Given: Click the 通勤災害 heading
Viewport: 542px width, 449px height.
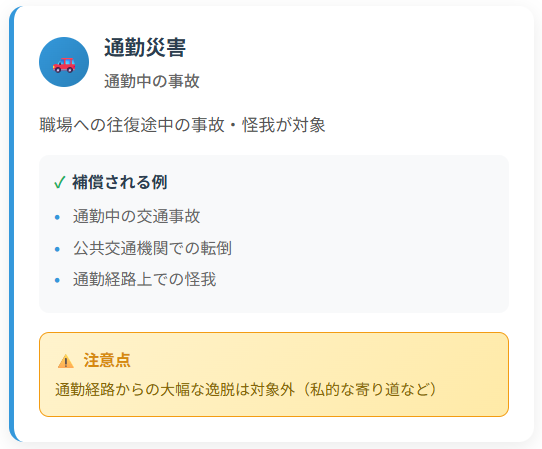Looking at the screenshot, I should pos(145,47).
